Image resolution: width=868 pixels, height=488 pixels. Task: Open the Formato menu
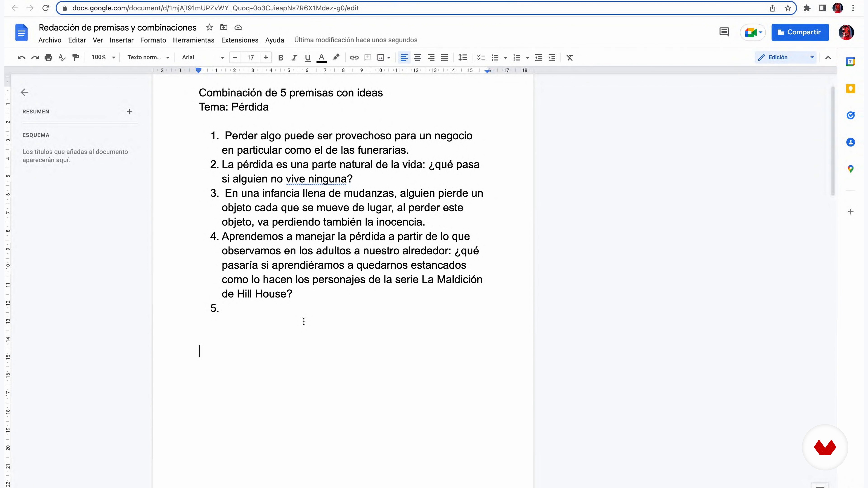153,40
